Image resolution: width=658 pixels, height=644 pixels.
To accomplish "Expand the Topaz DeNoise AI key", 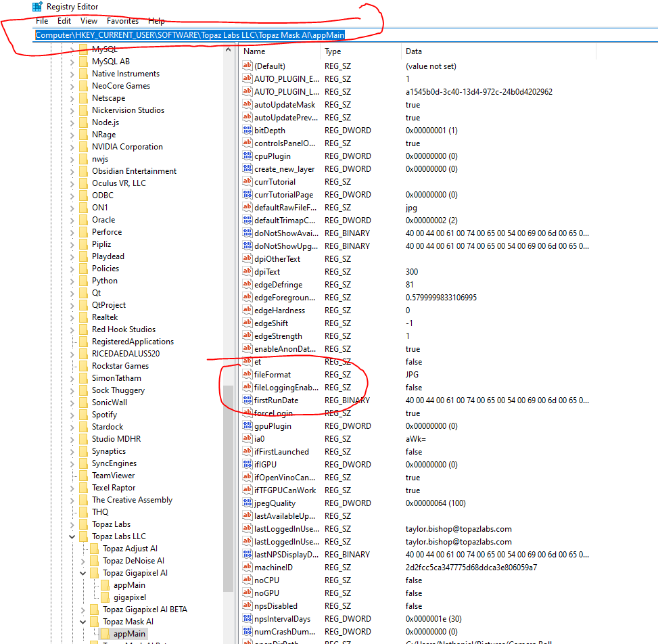I will coord(83,561).
